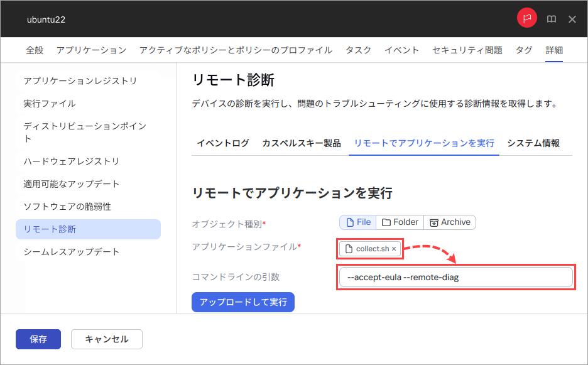Select the Archive object type
This screenshot has width=588, height=365.
(450, 222)
